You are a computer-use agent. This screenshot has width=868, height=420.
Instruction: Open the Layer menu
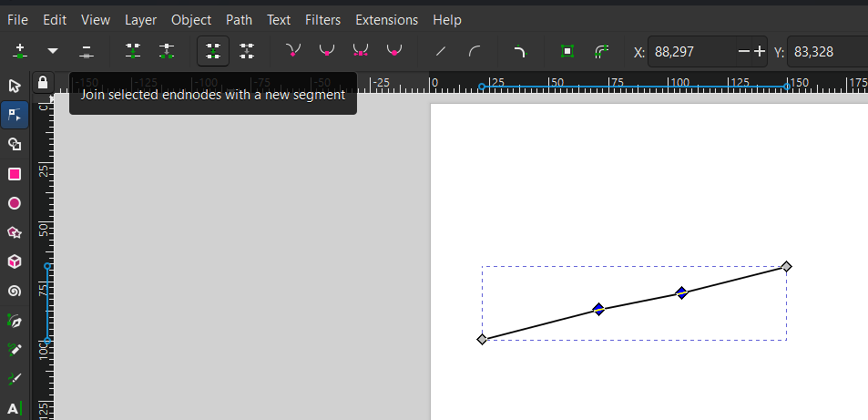click(x=140, y=20)
